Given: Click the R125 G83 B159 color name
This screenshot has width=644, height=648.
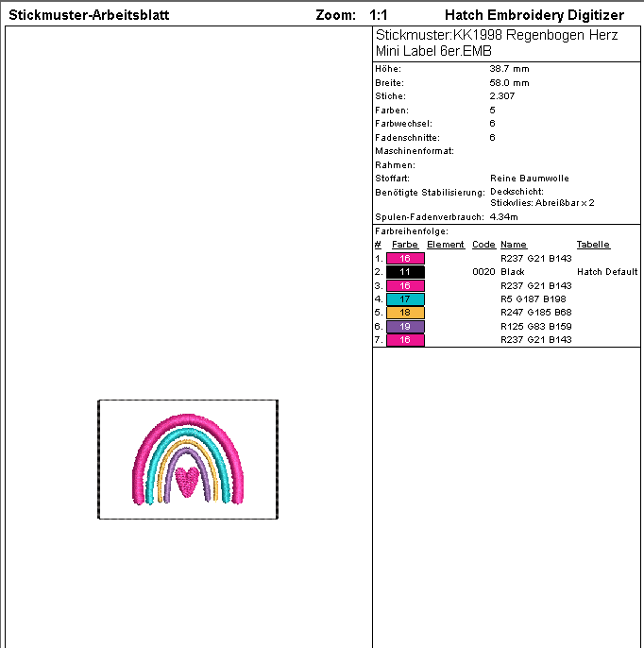Looking at the screenshot, I should [536, 326].
